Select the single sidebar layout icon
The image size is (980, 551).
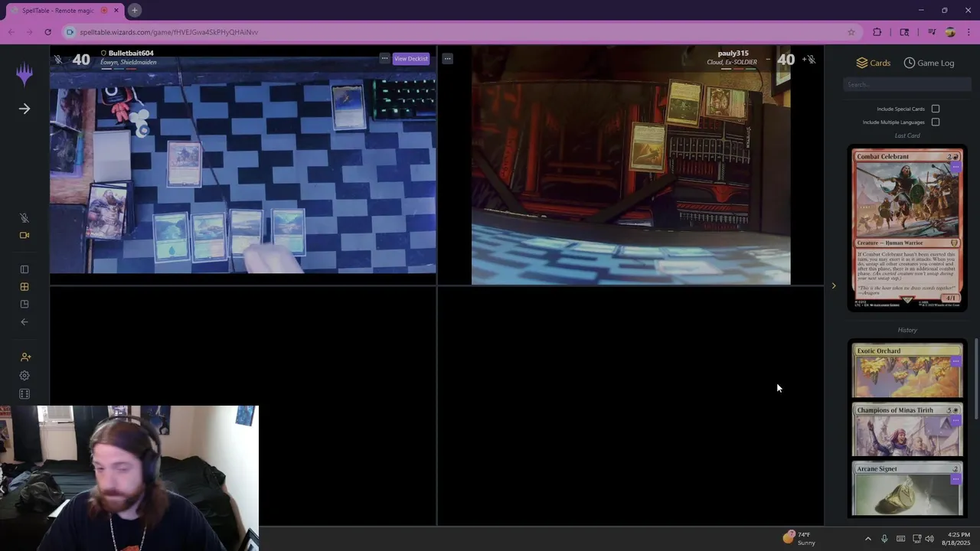(x=24, y=269)
